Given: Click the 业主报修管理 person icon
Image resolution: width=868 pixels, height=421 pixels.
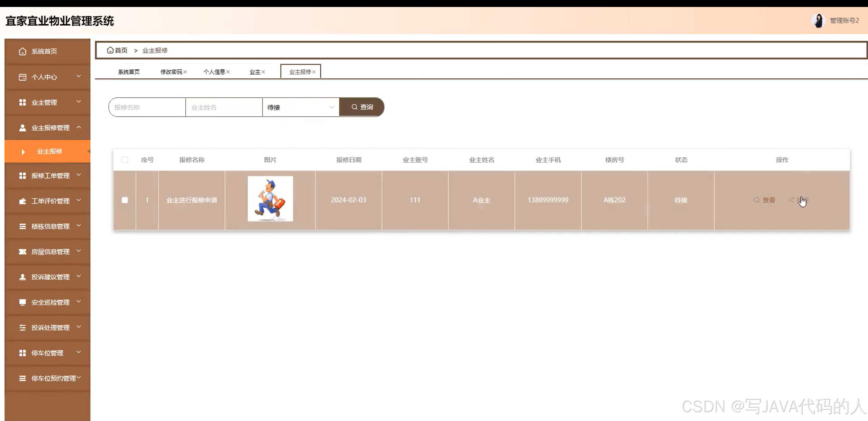Looking at the screenshot, I should 23,128.
